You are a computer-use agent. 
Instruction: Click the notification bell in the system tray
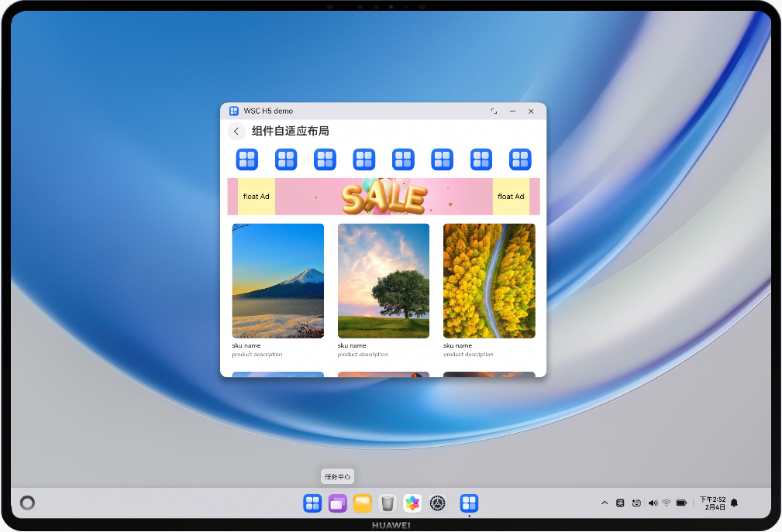pyautogui.click(x=733, y=503)
